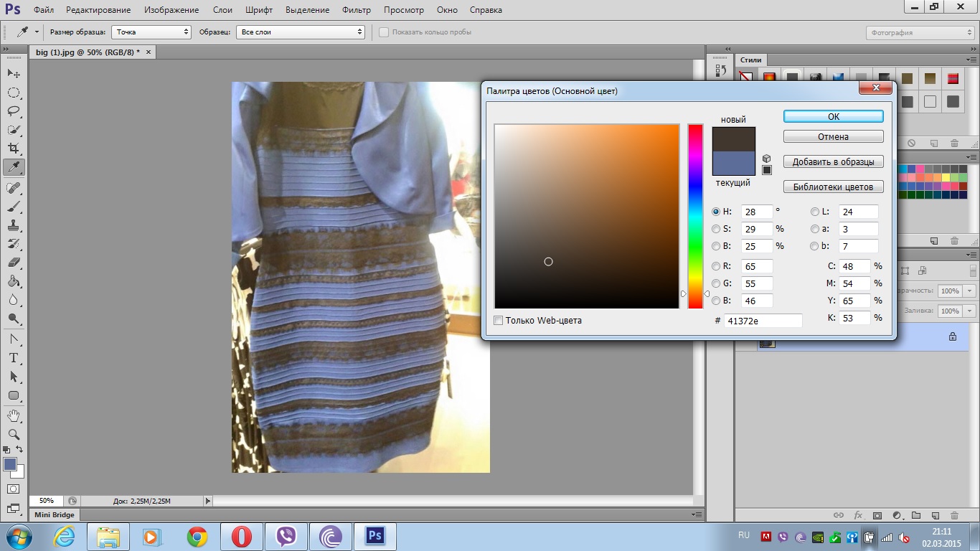
Task: Select the Elliptical Marquee tool
Action: 14,93
